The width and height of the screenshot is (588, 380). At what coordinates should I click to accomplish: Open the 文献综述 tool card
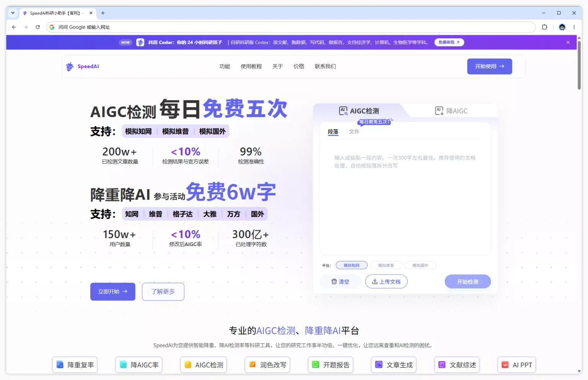point(457,365)
